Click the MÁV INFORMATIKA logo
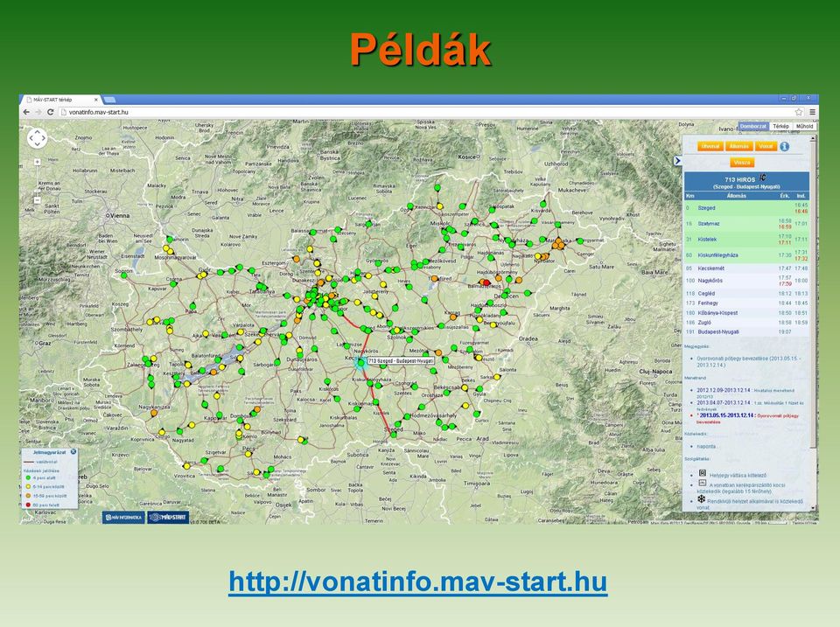840x627 pixels. pos(123,517)
